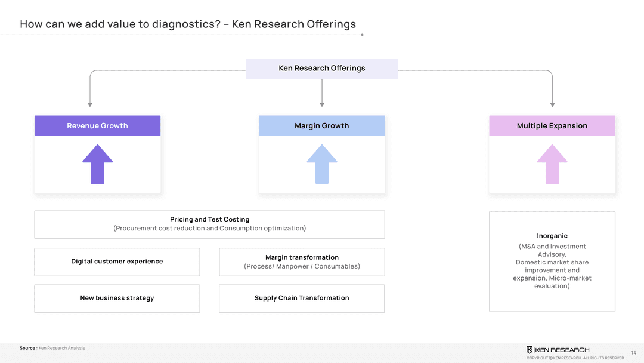Click the down arrowhead above Multiple Expansion
Screen dimensions: 644x363
click(x=552, y=104)
